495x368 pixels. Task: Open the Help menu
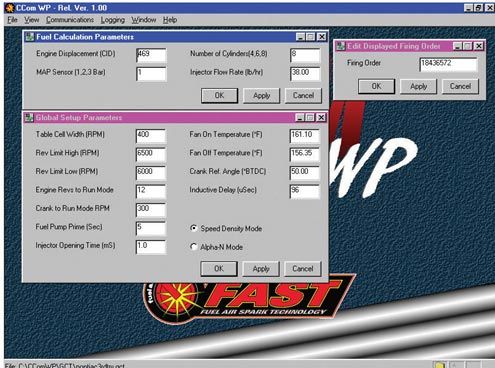click(x=170, y=20)
